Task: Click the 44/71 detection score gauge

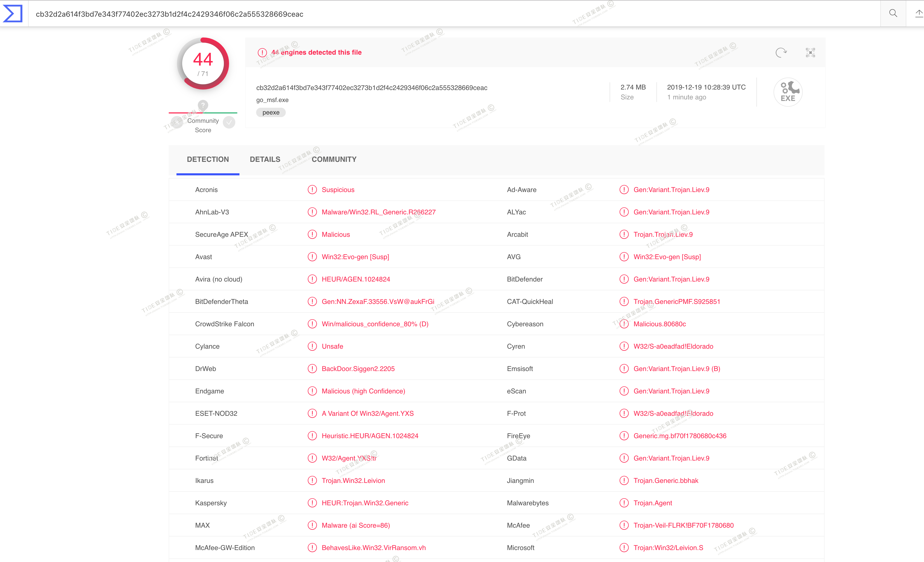Action: coord(203,64)
